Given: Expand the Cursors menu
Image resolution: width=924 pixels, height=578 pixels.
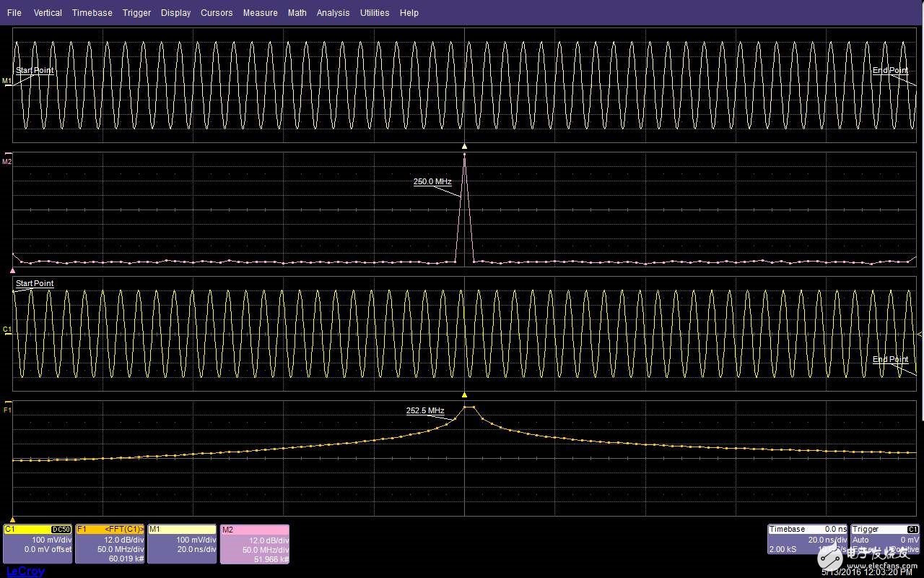Looking at the screenshot, I should 217,13.
